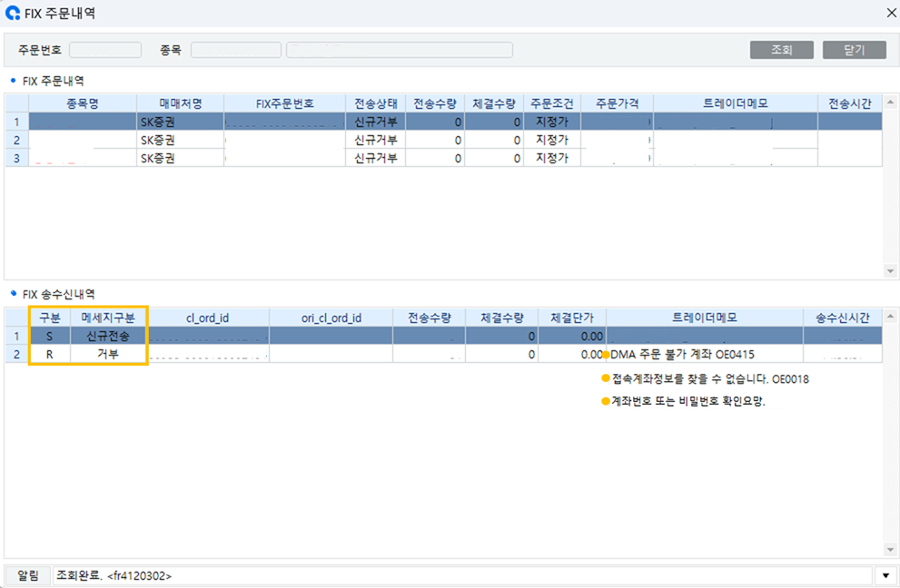Viewport: 900px width, 588px height.
Task: Click the cl_ord_id column header
Action: click(x=208, y=318)
